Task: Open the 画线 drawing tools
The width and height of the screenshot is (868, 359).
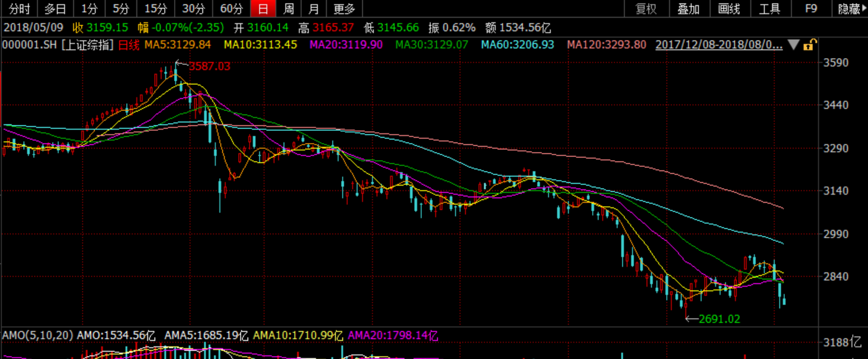Action: [x=729, y=8]
